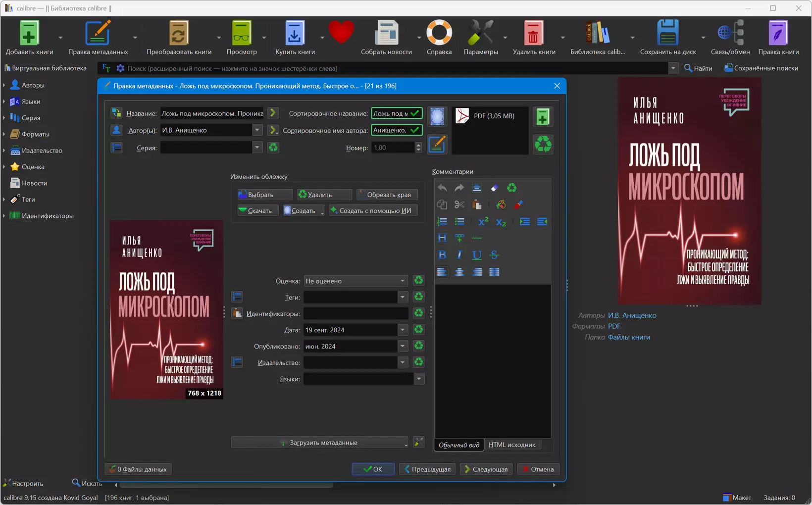
Task: Click into the Название title field
Action: (x=212, y=113)
